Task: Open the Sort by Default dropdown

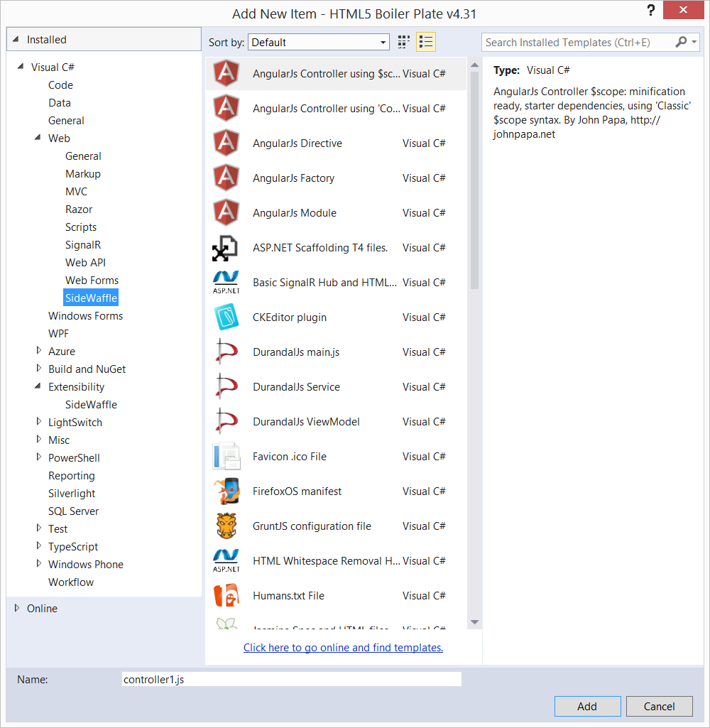Action: tap(318, 42)
